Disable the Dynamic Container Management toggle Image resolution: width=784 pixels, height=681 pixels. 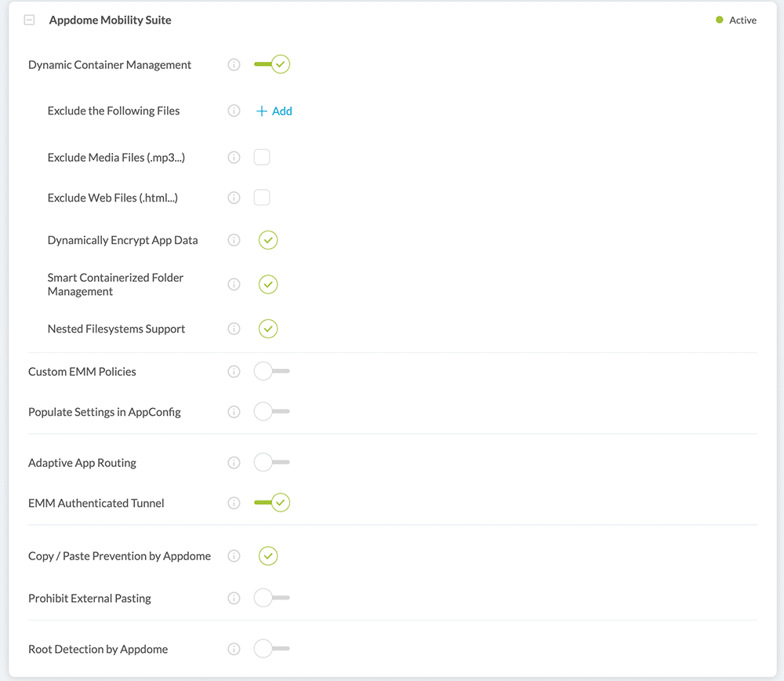[272, 64]
